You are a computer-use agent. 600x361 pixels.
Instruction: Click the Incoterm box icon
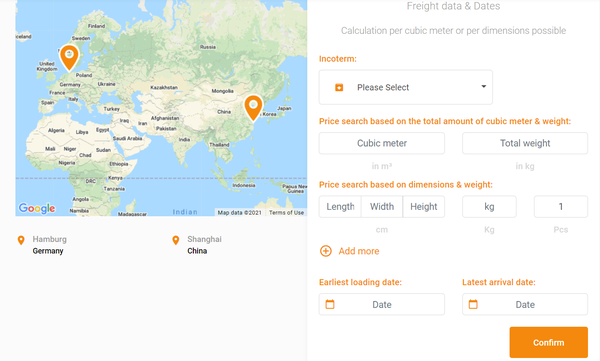pos(339,87)
